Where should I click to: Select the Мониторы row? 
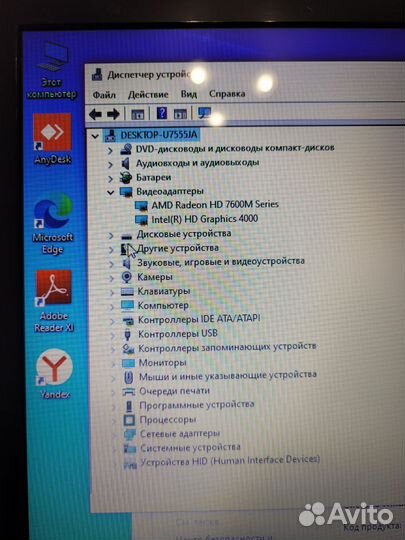[x=162, y=363]
